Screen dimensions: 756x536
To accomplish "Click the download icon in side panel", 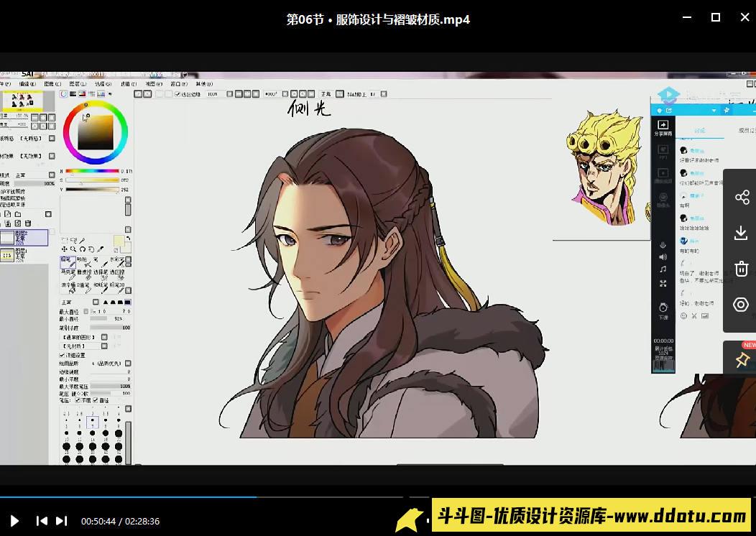I will 741,233.
